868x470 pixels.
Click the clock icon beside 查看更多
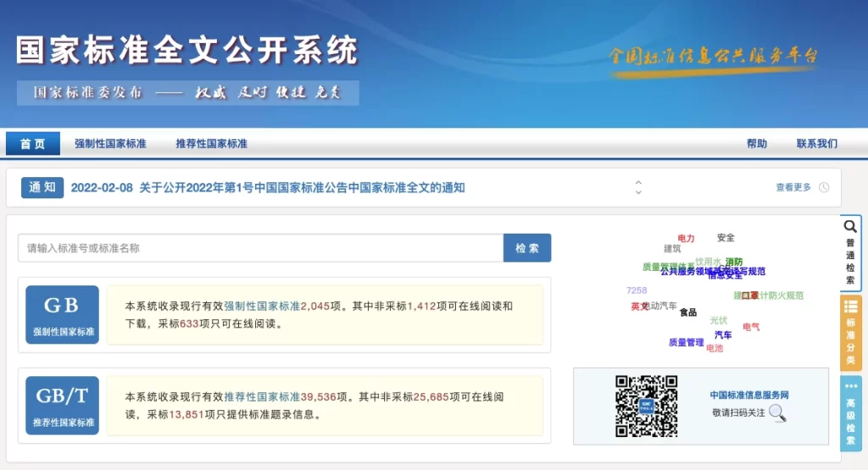[824, 187]
